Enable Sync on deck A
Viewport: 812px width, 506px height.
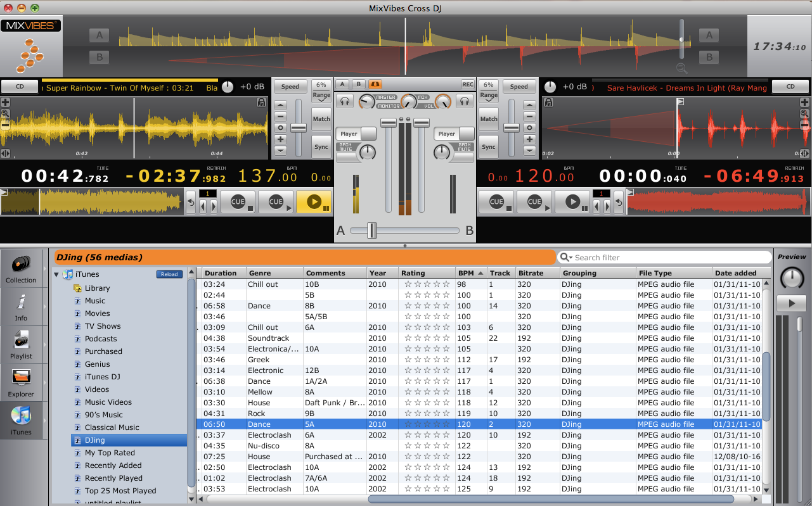point(321,147)
